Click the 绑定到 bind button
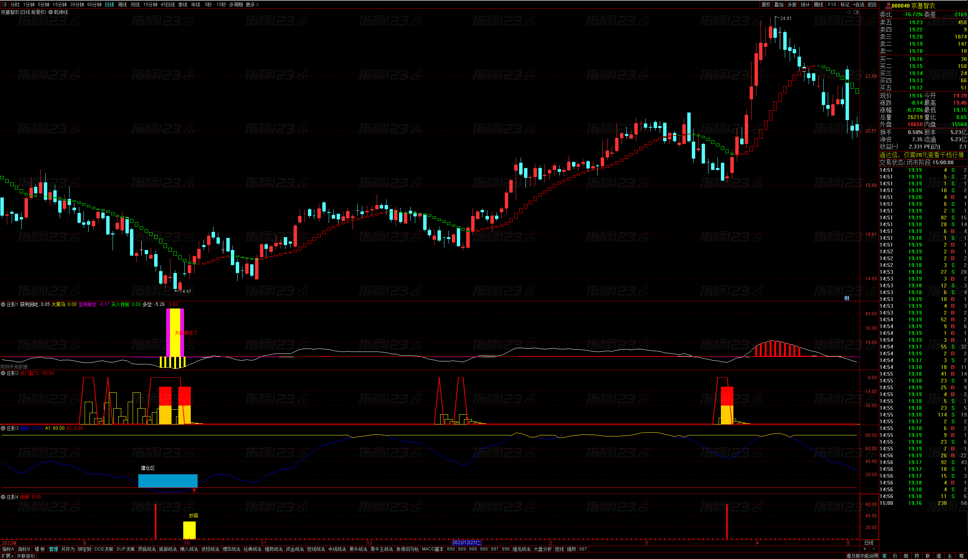968x560 pixels. pyautogui.click(x=85, y=550)
